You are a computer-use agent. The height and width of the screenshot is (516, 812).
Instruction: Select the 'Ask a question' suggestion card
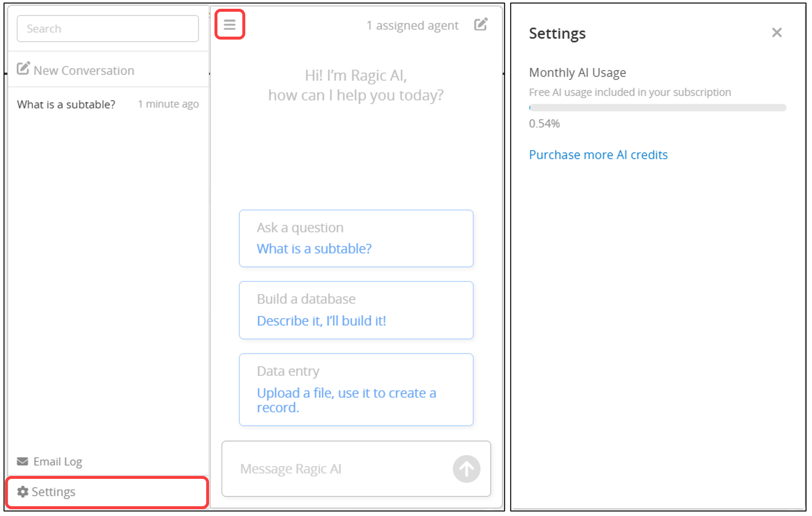[x=356, y=238]
